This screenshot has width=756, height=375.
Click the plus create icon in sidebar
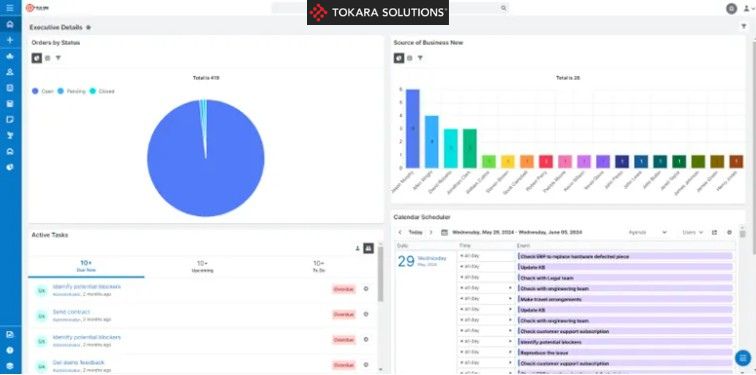point(10,40)
